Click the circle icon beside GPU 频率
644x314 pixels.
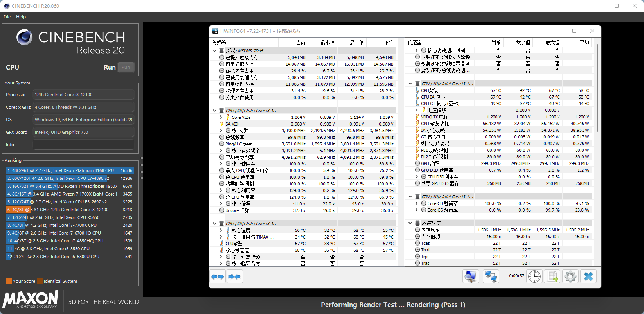click(417, 163)
